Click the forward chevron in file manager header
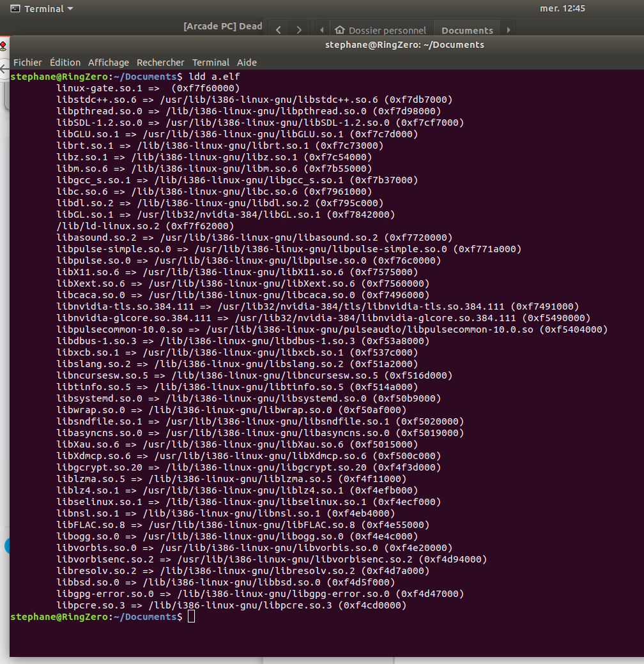644x664 pixels. (x=298, y=30)
